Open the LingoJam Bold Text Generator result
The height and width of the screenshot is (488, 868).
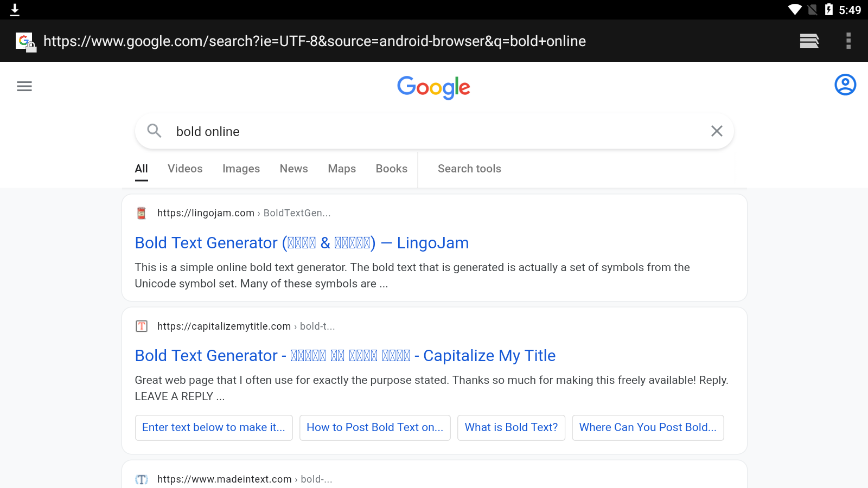click(x=302, y=243)
